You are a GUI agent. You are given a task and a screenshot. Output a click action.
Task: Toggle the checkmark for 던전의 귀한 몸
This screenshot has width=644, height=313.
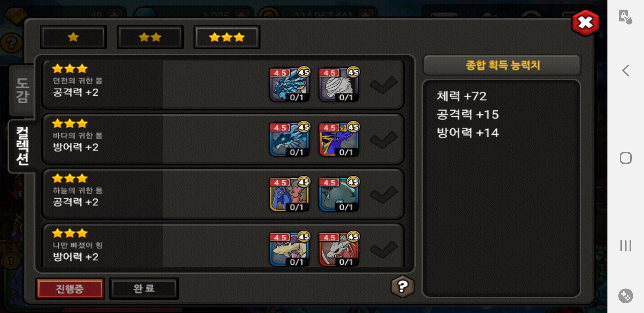383,85
